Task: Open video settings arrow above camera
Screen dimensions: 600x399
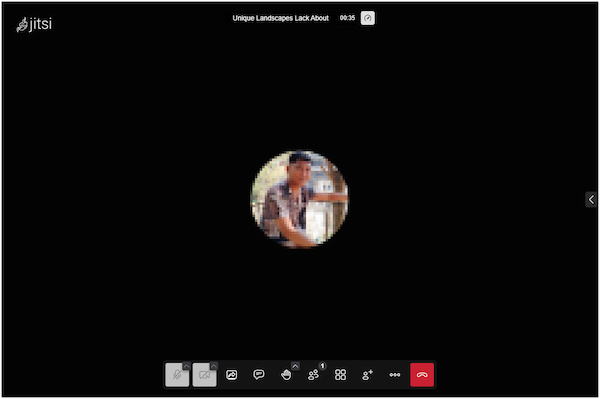Action: coord(214,366)
